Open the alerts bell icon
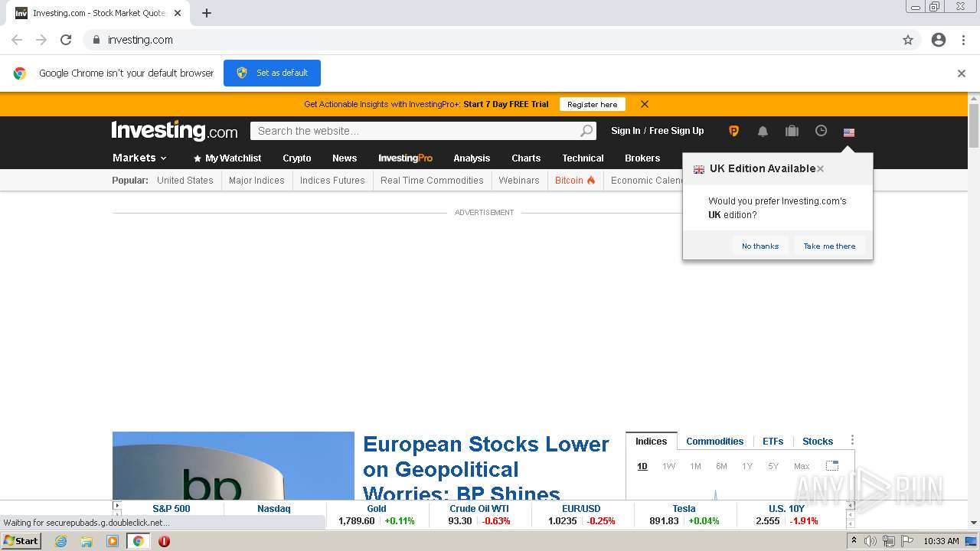The width and height of the screenshot is (980, 551). (763, 131)
